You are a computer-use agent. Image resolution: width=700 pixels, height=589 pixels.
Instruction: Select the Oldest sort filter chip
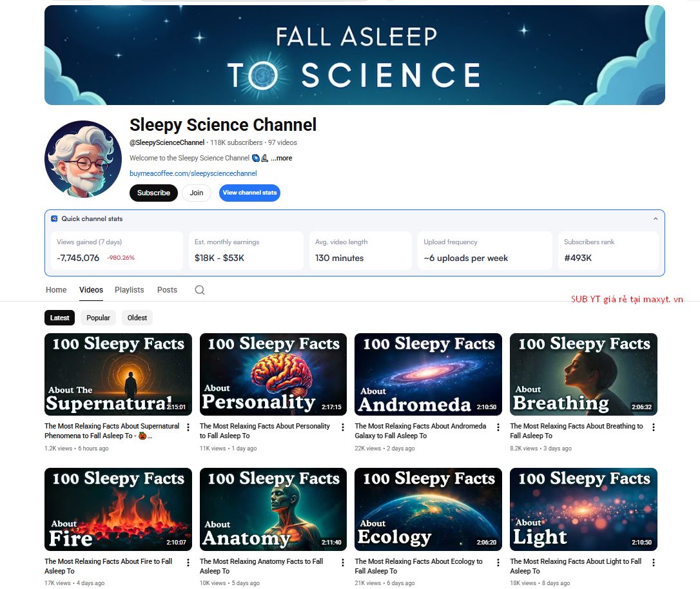click(137, 318)
